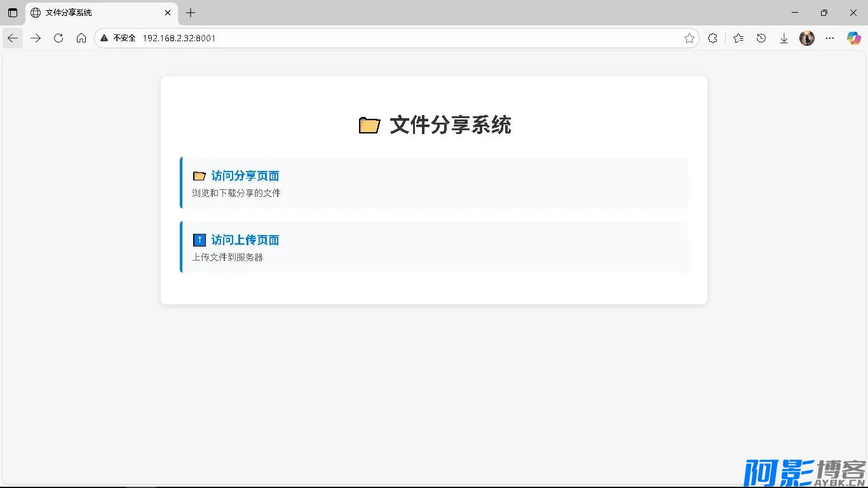The height and width of the screenshot is (488, 868).
Task: Click the tab actions icon at the top left
Action: tap(12, 13)
